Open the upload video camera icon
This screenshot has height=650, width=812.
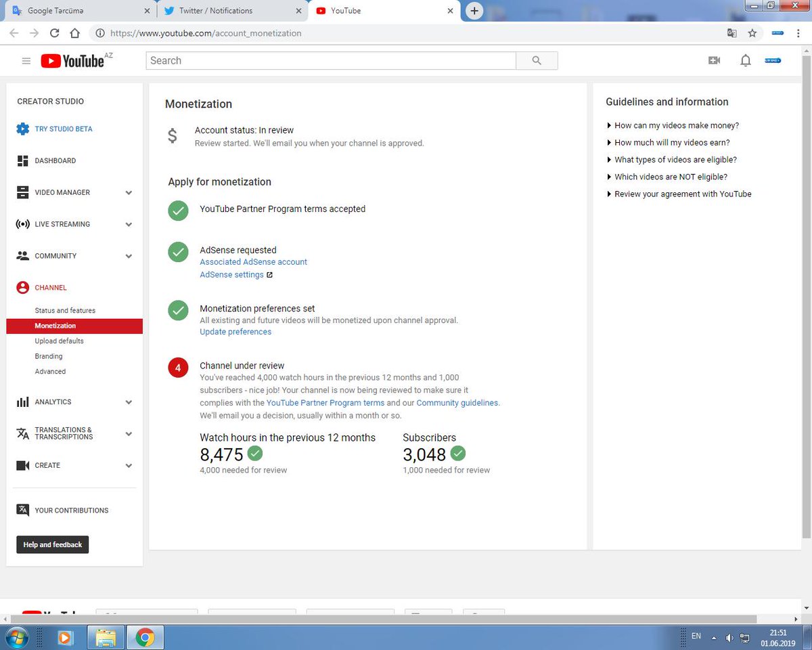tap(714, 61)
